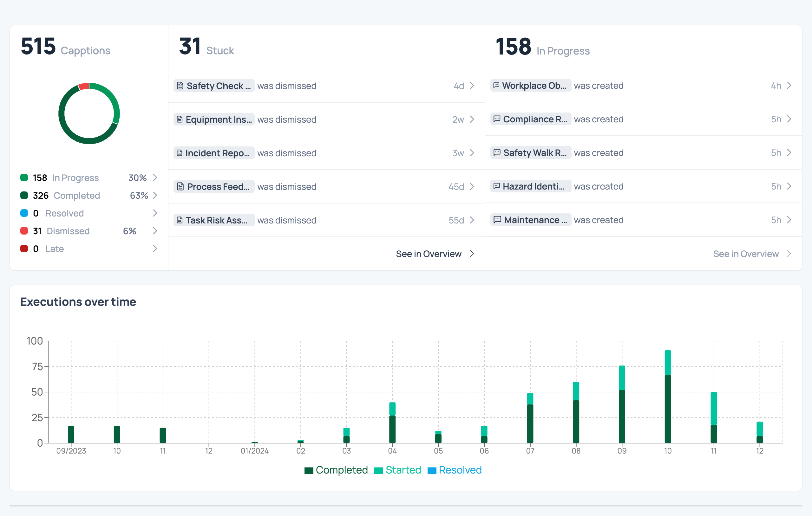Image resolution: width=812 pixels, height=516 pixels.
Task: Open Equipment Ins... row chevron at 2w
Action: 472,119
